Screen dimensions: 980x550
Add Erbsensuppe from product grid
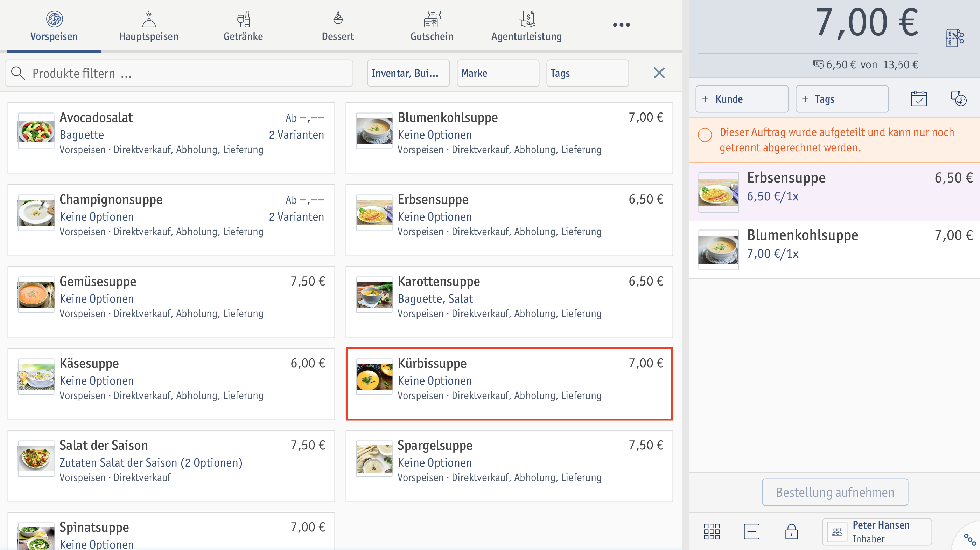pyautogui.click(x=509, y=220)
